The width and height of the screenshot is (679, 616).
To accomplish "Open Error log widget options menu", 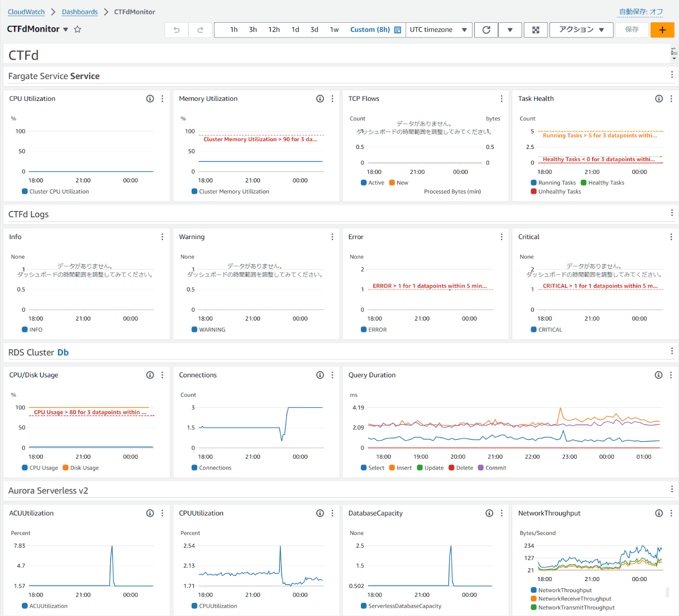I will coord(501,237).
